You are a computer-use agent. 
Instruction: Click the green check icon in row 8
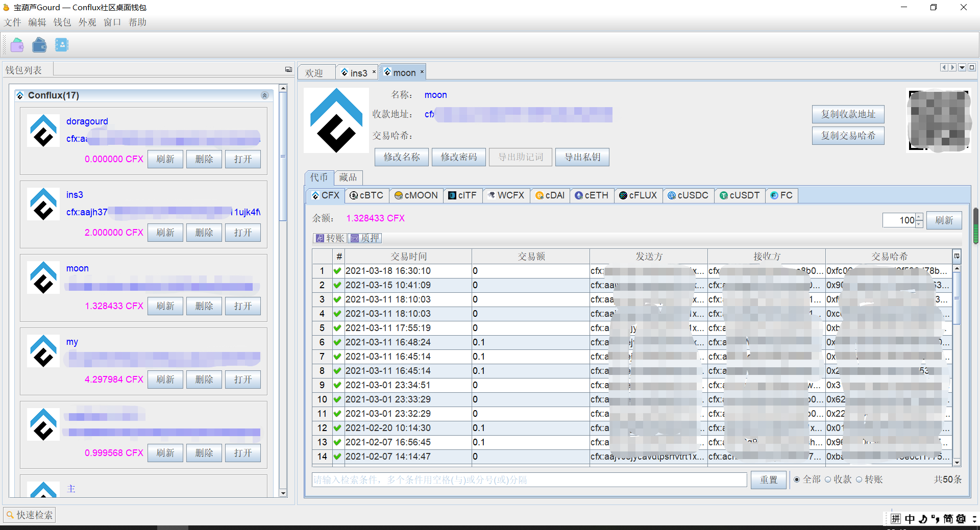[337, 371]
